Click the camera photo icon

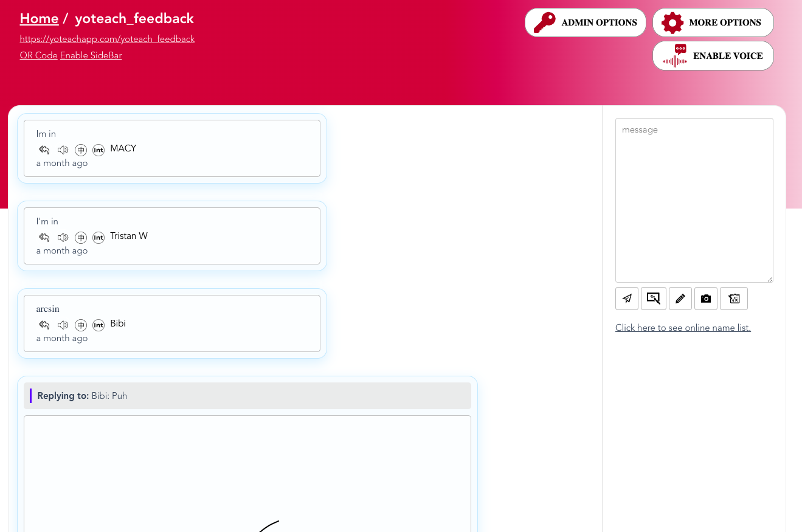pyautogui.click(x=705, y=299)
